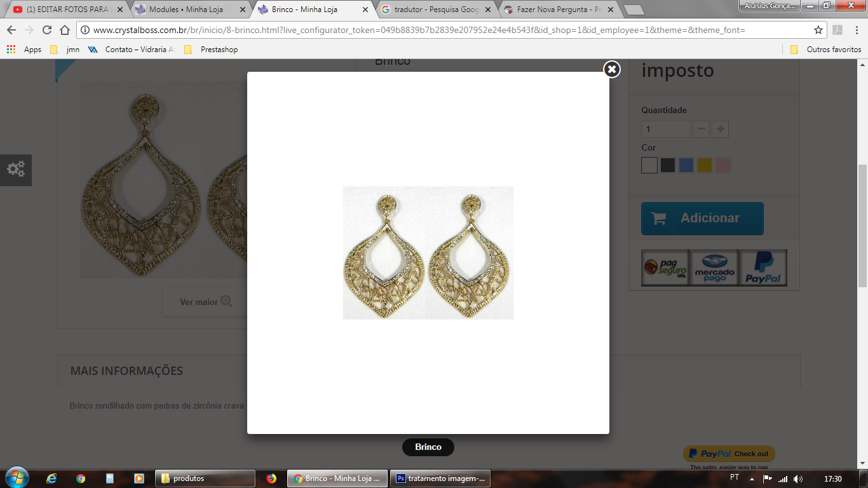Click the PagSeguro payment logo

tap(665, 268)
